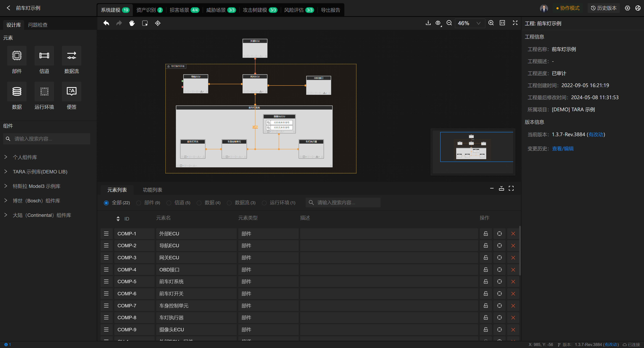Screen dimensions: 644x348
Task: Select the 运行环境 (1) radio filter
Action: 264,203
